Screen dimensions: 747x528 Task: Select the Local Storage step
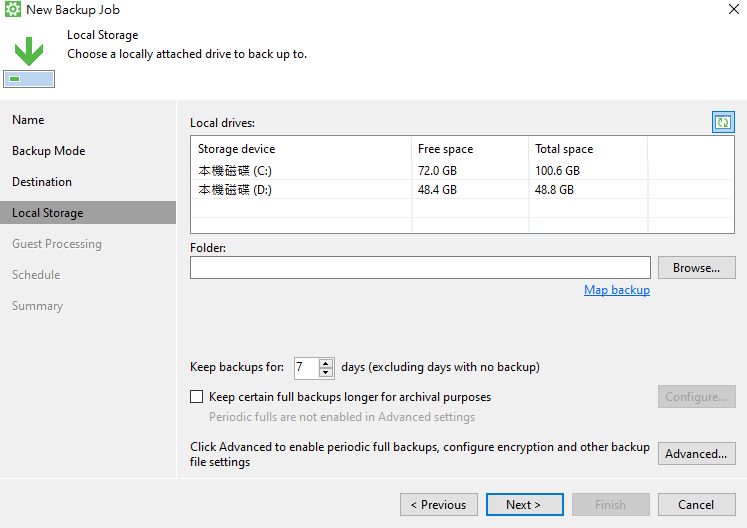[x=48, y=213]
